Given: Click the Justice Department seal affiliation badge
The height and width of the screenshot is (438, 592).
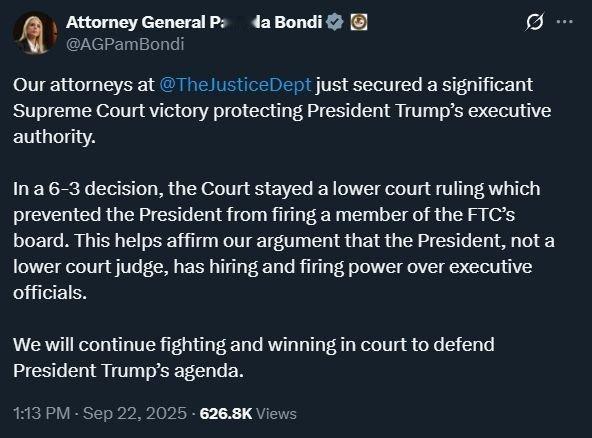Looking at the screenshot, I should (359, 22).
